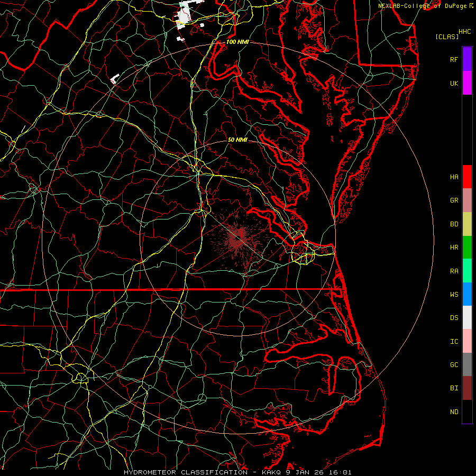Viewport: 476px width, 476px height.
Task: Click the HR green legend swatch
Action: (x=467, y=248)
